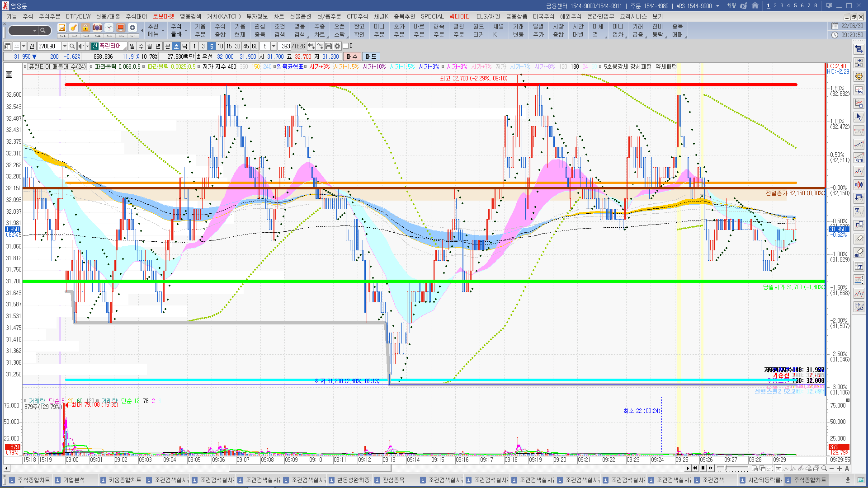Select the arrow pointer tool in right sidebar

coord(859,117)
